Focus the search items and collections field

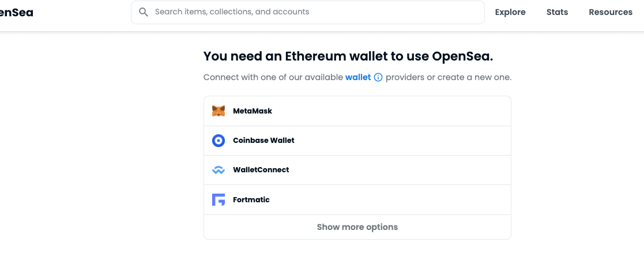[x=308, y=12]
